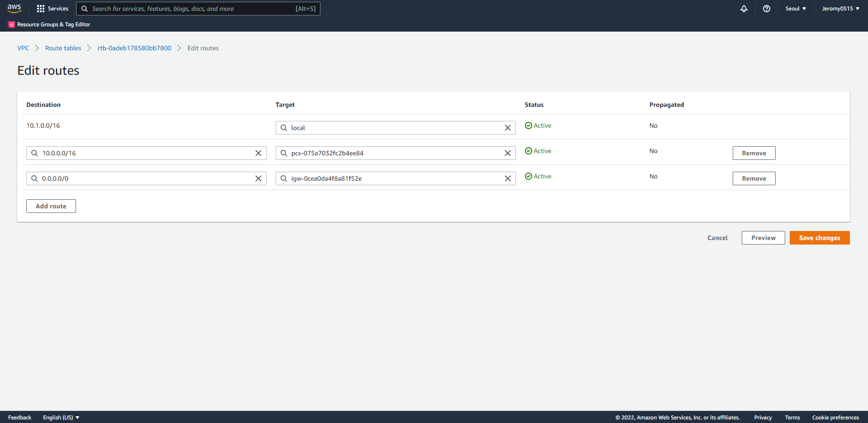Edit the 10.0.0.0/16 destination input
868x423 pixels.
click(146, 153)
